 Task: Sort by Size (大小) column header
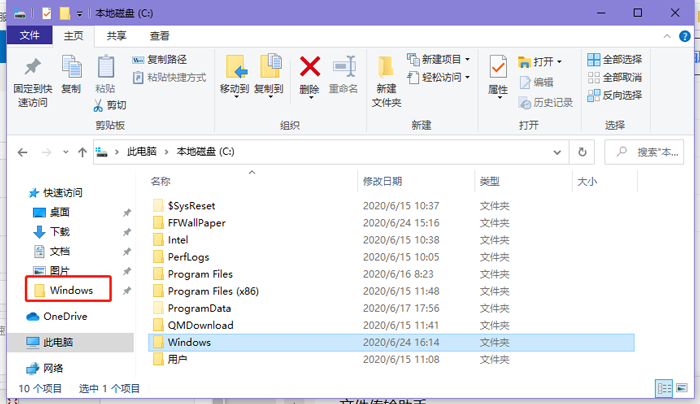587,181
